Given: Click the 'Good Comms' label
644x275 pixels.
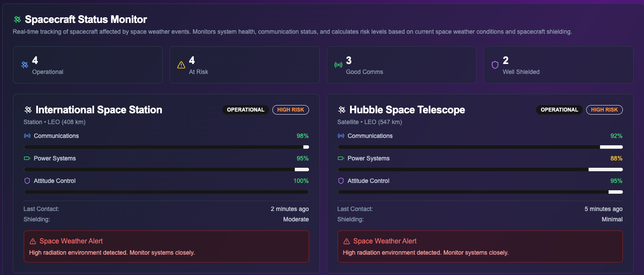Looking at the screenshot, I should tap(364, 72).
